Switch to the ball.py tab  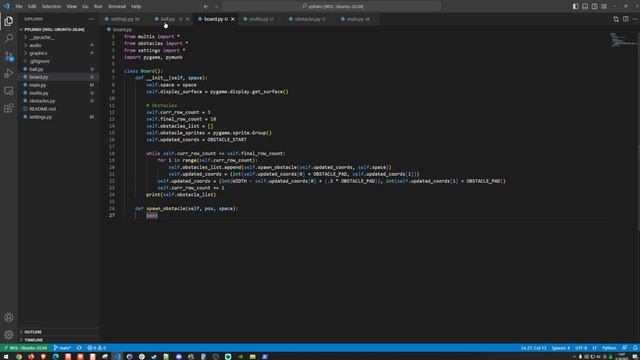tap(167, 19)
